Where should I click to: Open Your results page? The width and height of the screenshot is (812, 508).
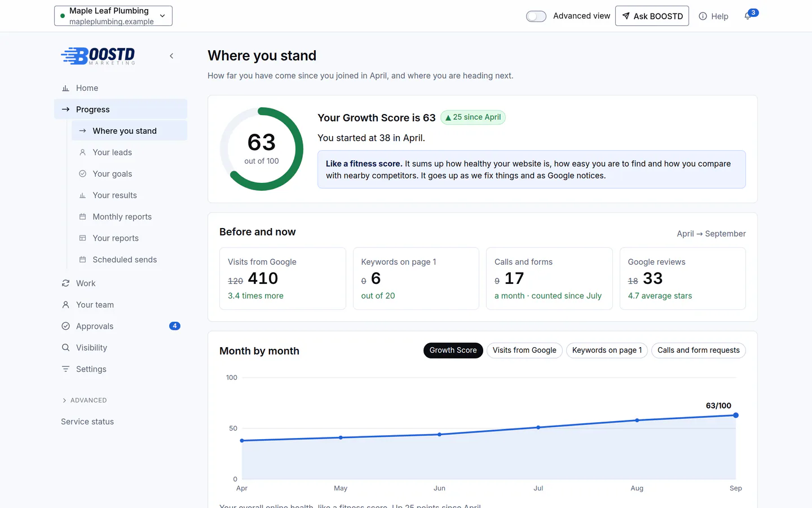(x=129, y=195)
